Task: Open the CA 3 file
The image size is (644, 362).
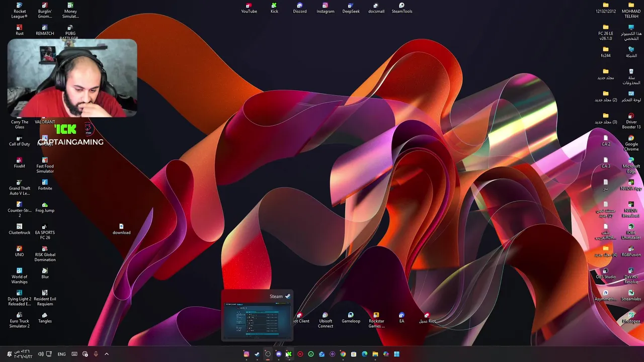Action: [x=606, y=162]
